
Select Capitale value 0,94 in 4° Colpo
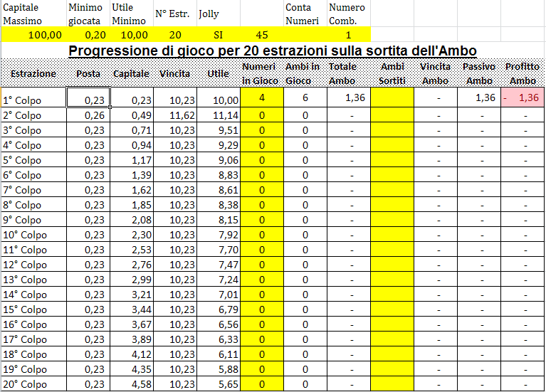click(x=132, y=145)
